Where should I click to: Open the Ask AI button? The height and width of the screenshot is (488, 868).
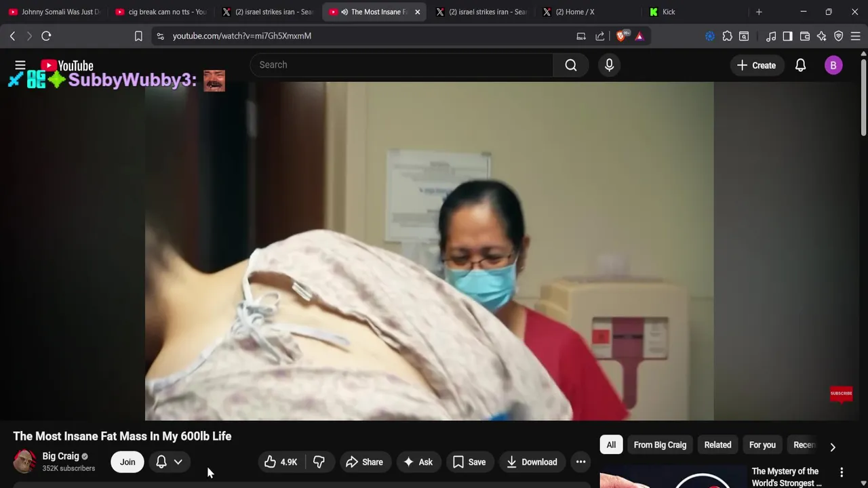(x=418, y=462)
